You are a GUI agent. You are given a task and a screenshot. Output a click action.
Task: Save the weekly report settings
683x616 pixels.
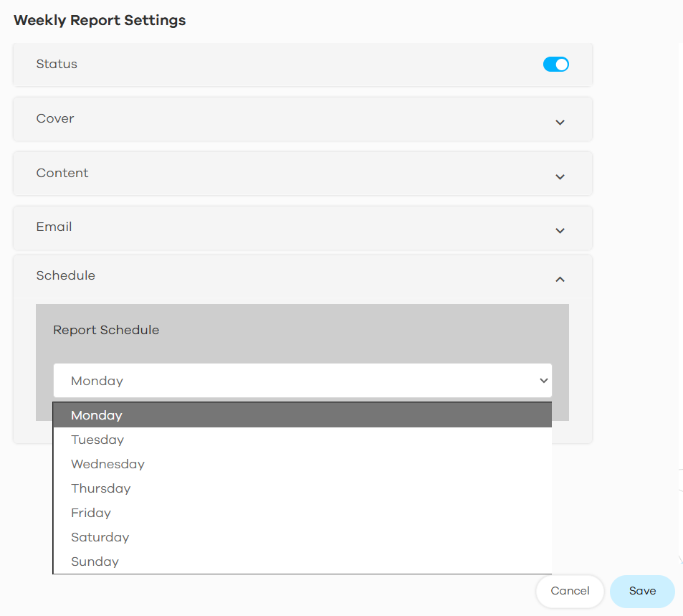tap(642, 591)
